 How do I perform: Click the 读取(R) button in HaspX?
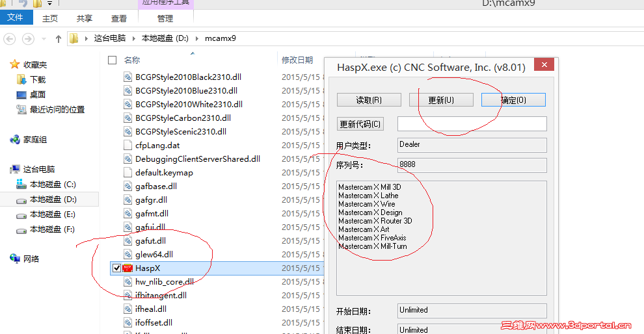pos(369,99)
